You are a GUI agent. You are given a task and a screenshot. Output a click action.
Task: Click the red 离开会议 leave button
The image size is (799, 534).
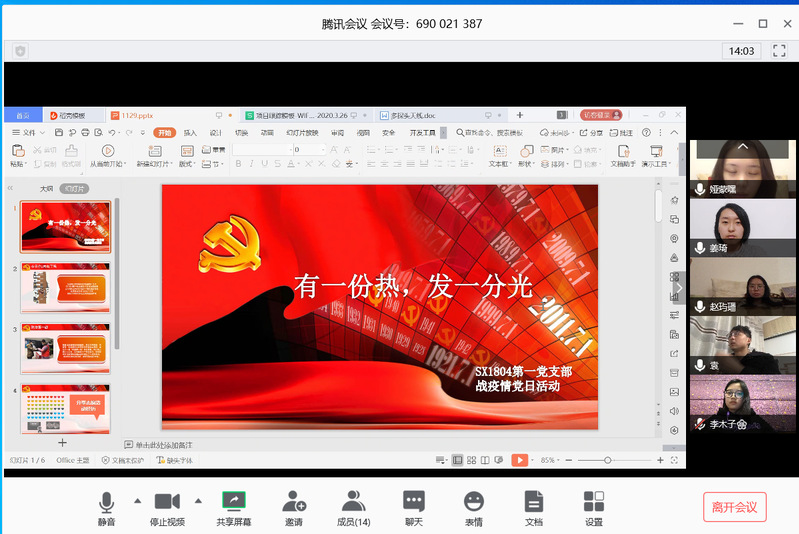(735, 506)
